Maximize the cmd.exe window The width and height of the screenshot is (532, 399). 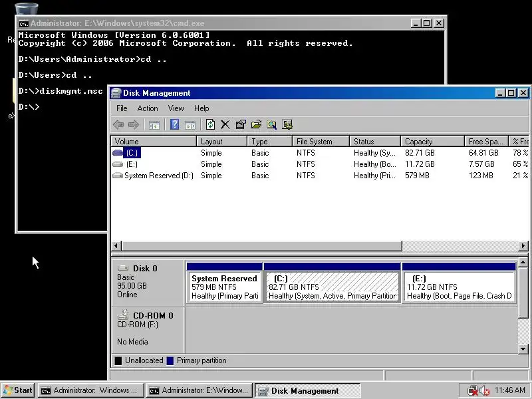(426, 23)
